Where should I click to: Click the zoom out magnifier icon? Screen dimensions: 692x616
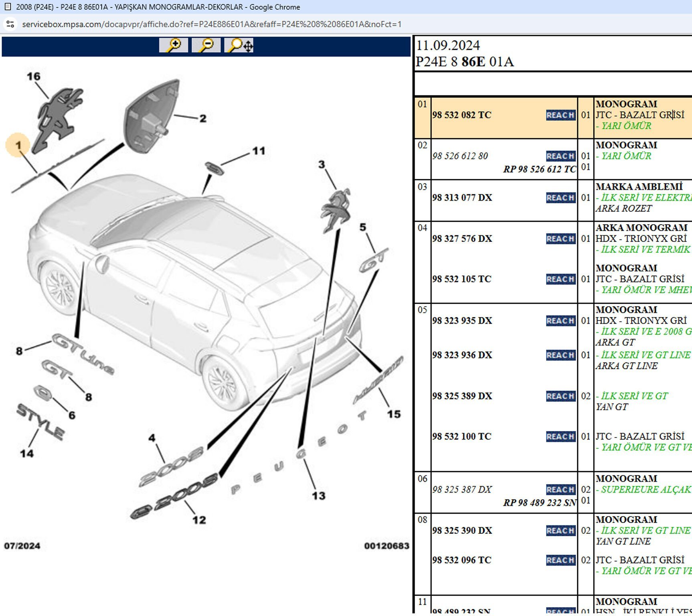click(x=206, y=45)
